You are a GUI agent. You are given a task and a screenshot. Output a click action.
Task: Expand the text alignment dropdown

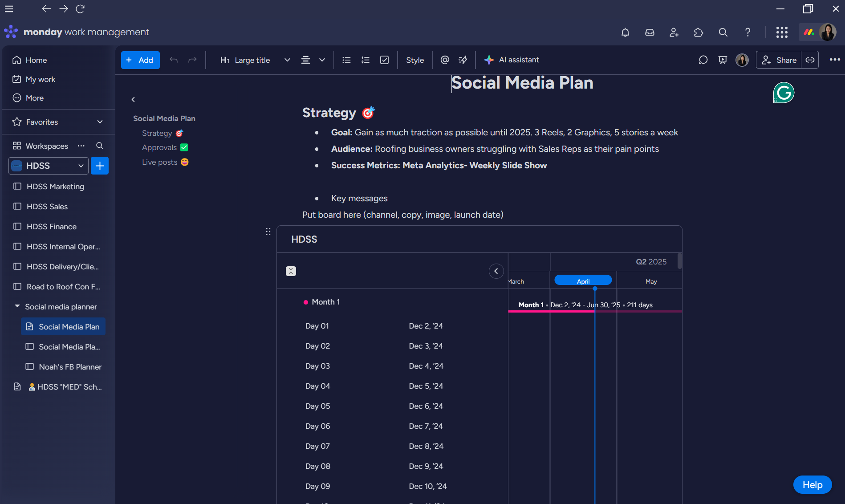pos(322,60)
